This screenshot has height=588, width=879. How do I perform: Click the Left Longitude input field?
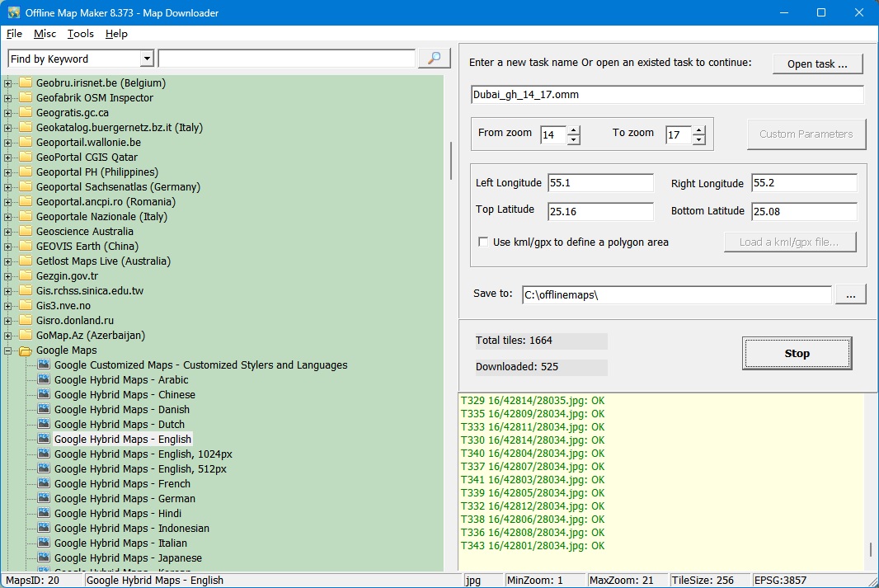pyautogui.click(x=600, y=183)
